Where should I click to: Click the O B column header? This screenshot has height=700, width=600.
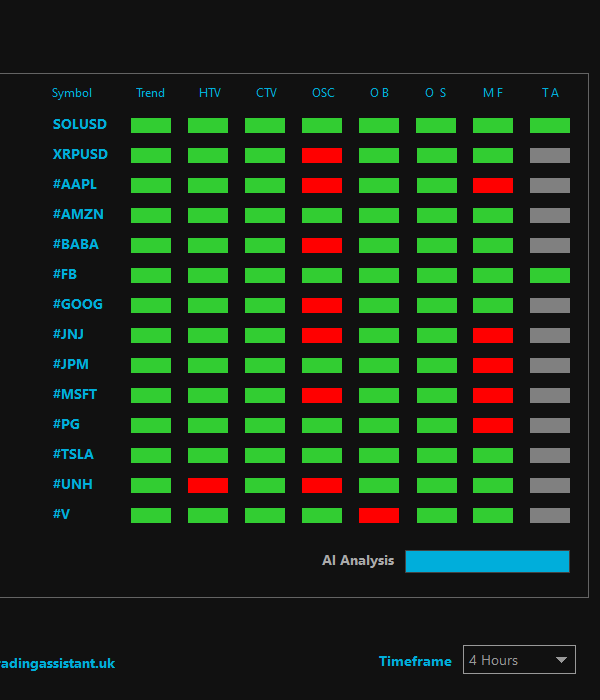click(x=379, y=93)
